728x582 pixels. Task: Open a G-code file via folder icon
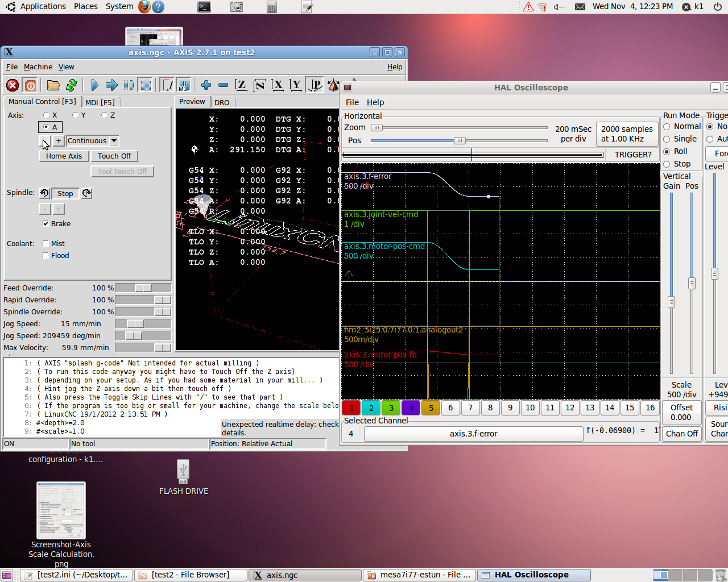click(53, 85)
